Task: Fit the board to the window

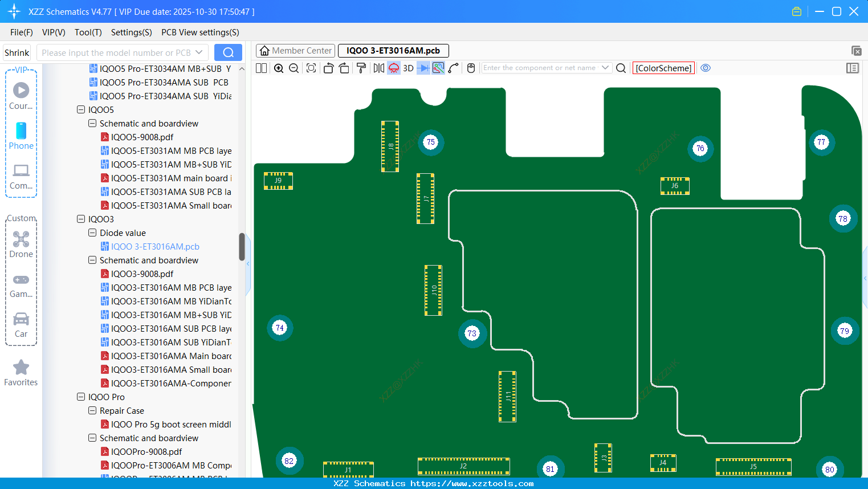Action: click(x=311, y=68)
